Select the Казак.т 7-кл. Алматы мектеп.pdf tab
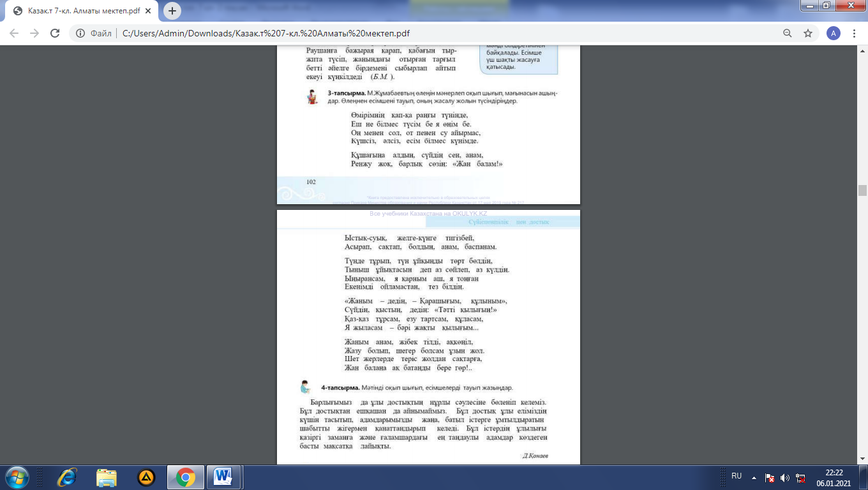The height and width of the screenshot is (490, 868). coord(82,11)
